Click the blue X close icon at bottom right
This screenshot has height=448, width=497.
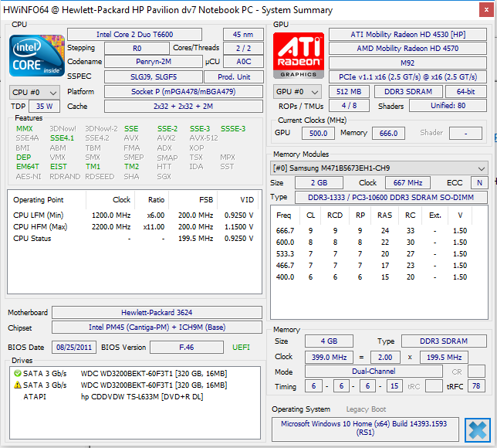click(478, 430)
